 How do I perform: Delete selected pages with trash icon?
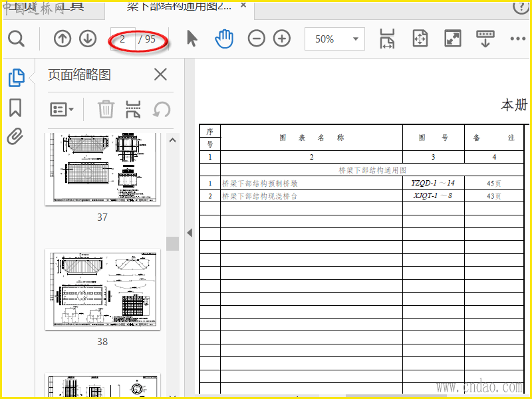(x=106, y=109)
